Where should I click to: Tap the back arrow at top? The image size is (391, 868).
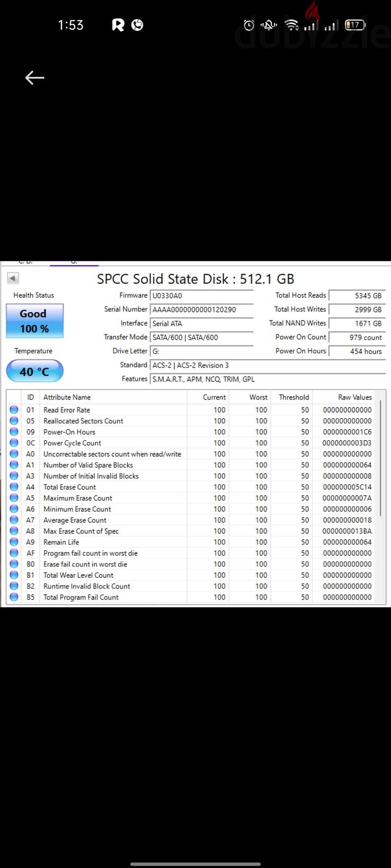35,78
